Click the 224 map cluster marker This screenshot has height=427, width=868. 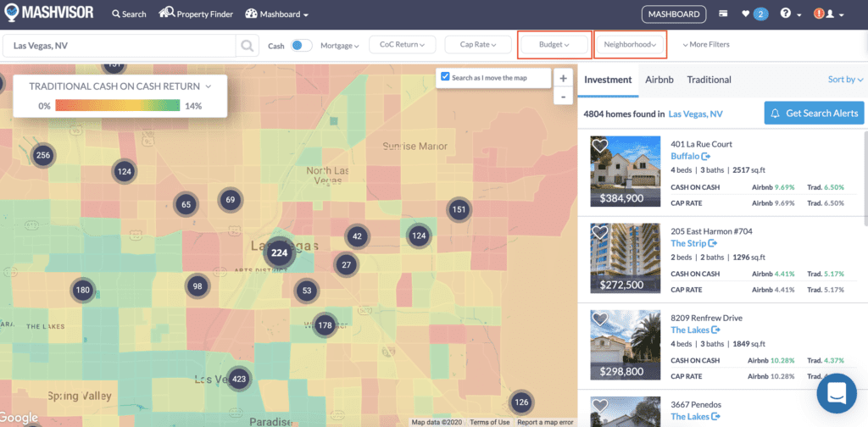pyautogui.click(x=279, y=253)
